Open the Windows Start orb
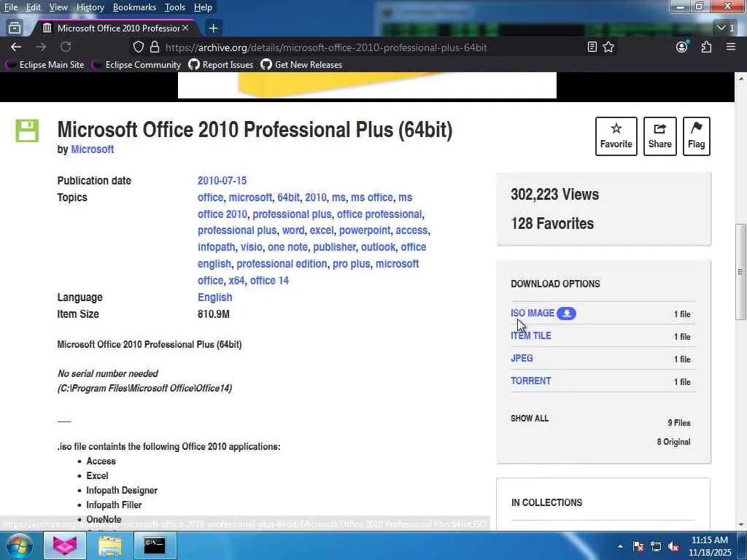This screenshot has height=560, width=747. [x=19, y=545]
